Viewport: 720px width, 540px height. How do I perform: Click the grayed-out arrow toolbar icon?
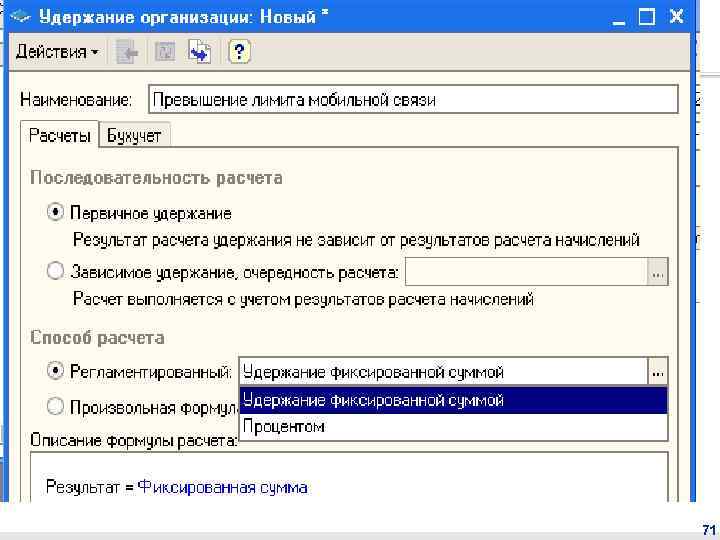(126, 52)
